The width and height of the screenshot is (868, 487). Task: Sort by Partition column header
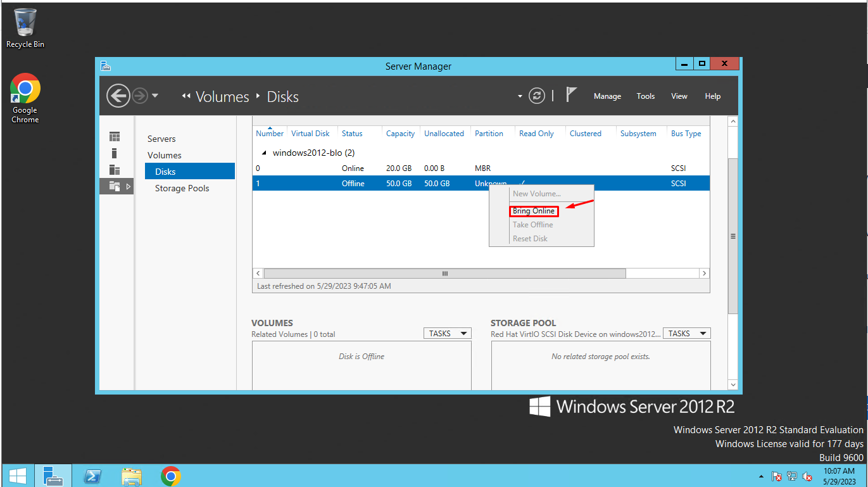pyautogui.click(x=489, y=134)
